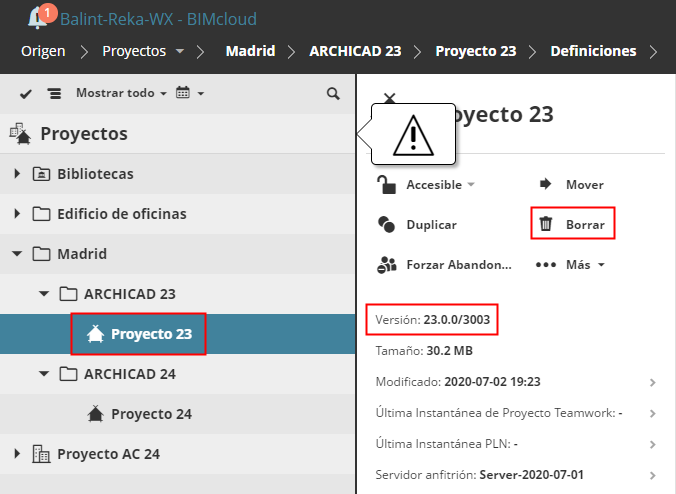The width and height of the screenshot is (676, 494).
Task: Click the Mover arrow icon
Action: (x=545, y=184)
